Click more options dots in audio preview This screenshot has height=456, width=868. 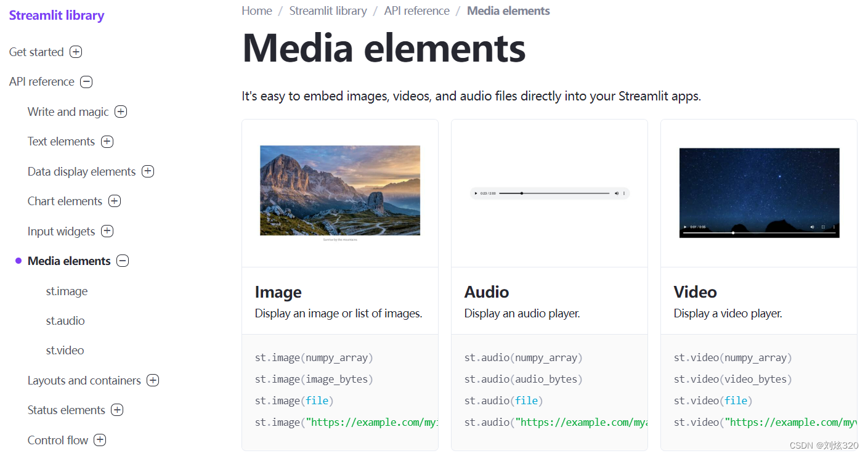tap(624, 193)
